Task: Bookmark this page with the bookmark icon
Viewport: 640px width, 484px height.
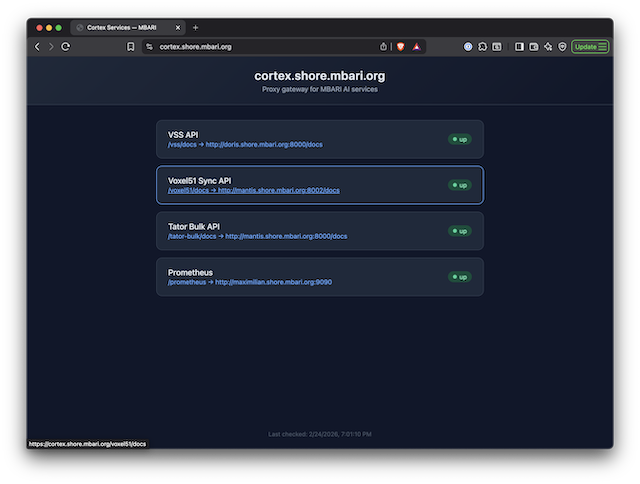Action: (x=131, y=47)
